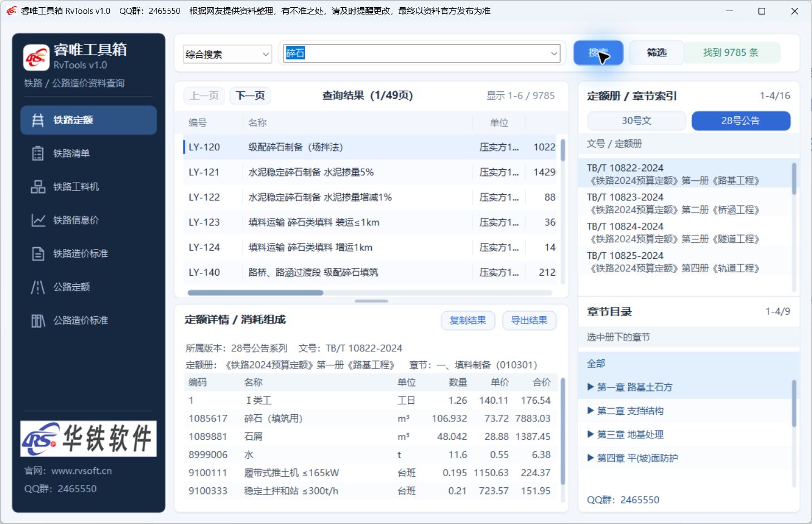This screenshot has height=524, width=812.
Task: Expand 第四章 平(坡)面防护 chapter
Action: [x=591, y=458]
